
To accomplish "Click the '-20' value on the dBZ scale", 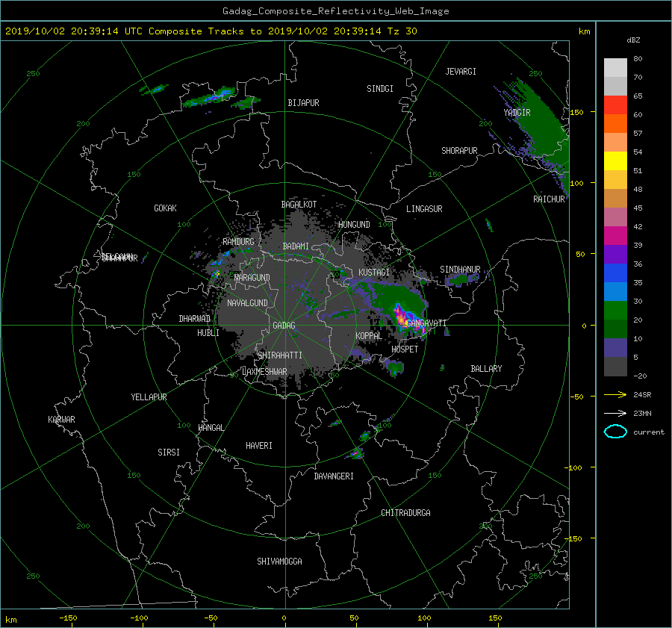I will click(640, 376).
